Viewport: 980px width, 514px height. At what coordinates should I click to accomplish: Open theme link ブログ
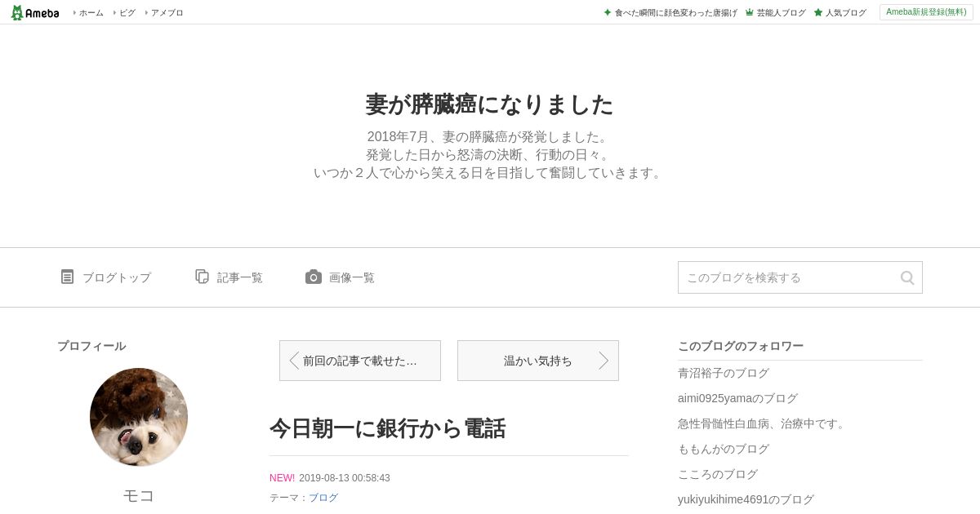pos(323,498)
